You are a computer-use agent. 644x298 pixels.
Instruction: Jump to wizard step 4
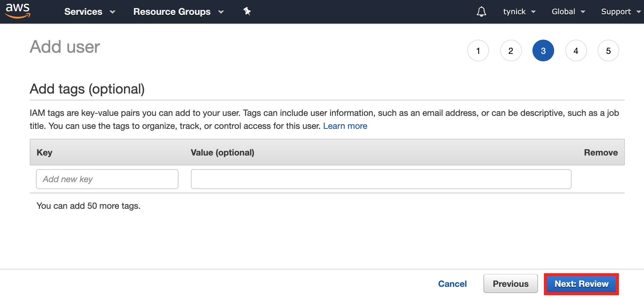click(576, 50)
